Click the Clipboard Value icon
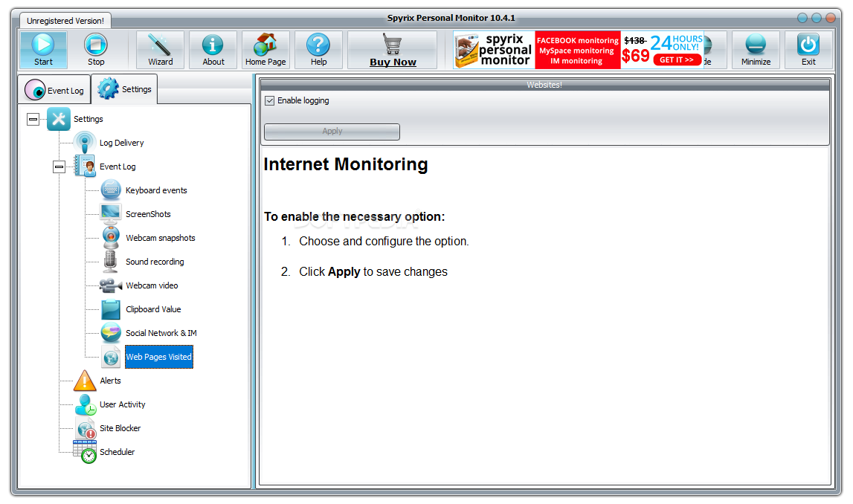This screenshot has width=853, height=504. pos(111,309)
